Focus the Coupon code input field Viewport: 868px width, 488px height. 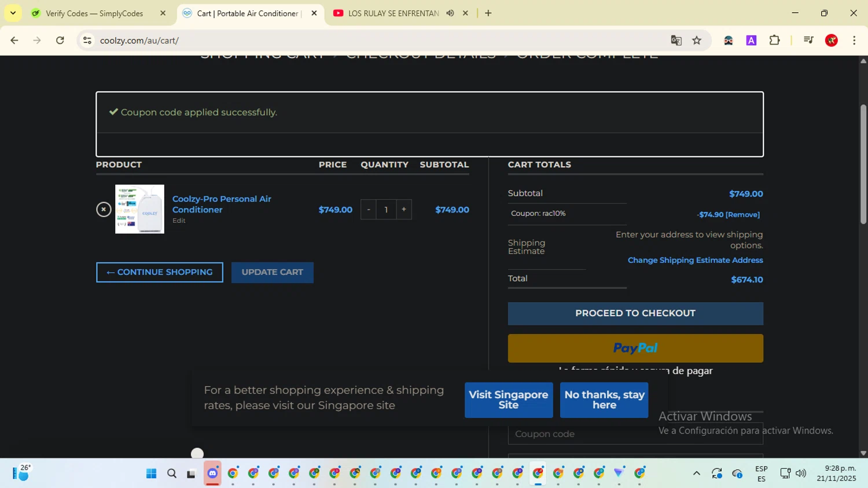pos(635,434)
